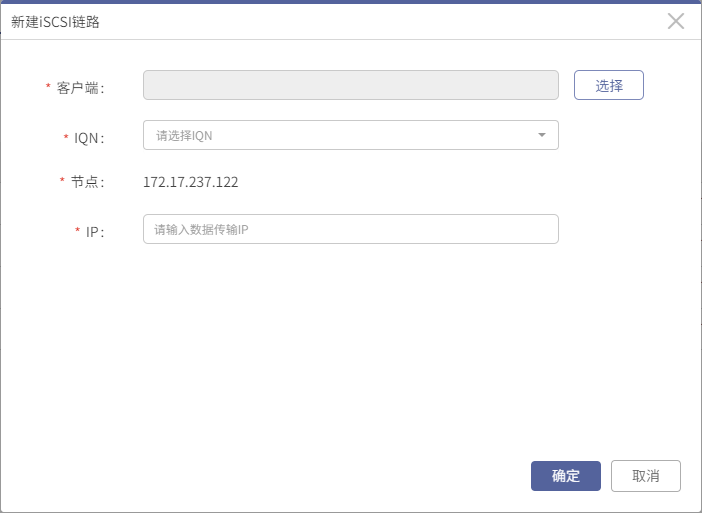702x513 pixels.
Task: Click the blank header bar beside the title
Action: coord(381,21)
